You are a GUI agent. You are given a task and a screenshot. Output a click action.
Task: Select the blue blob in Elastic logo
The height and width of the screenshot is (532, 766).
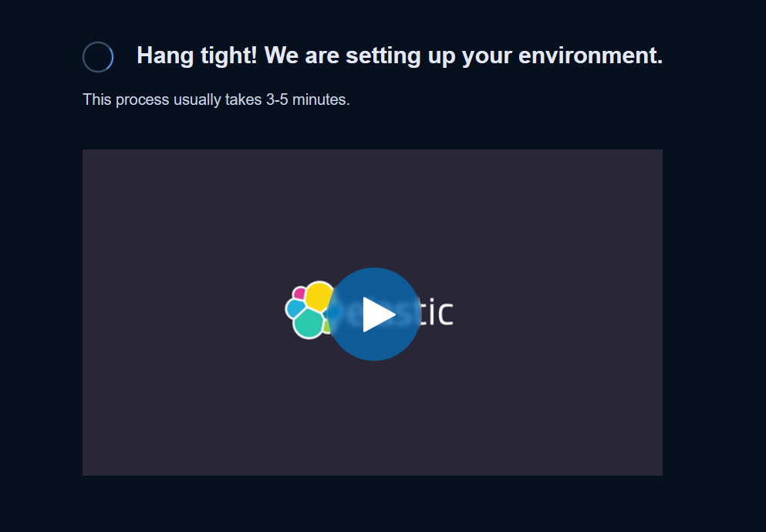coord(295,308)
